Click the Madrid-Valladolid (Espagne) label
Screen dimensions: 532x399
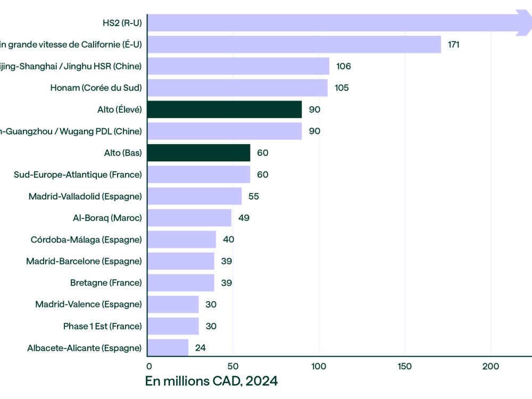point(85,196)
